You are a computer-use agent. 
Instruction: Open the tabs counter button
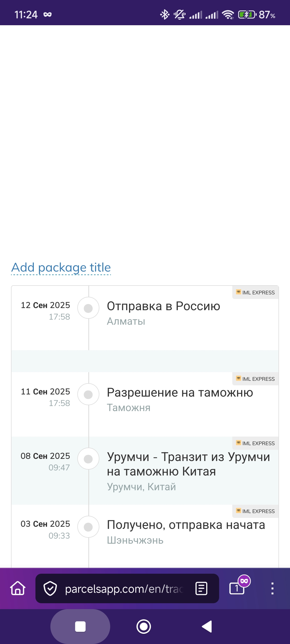pos(237,589)
